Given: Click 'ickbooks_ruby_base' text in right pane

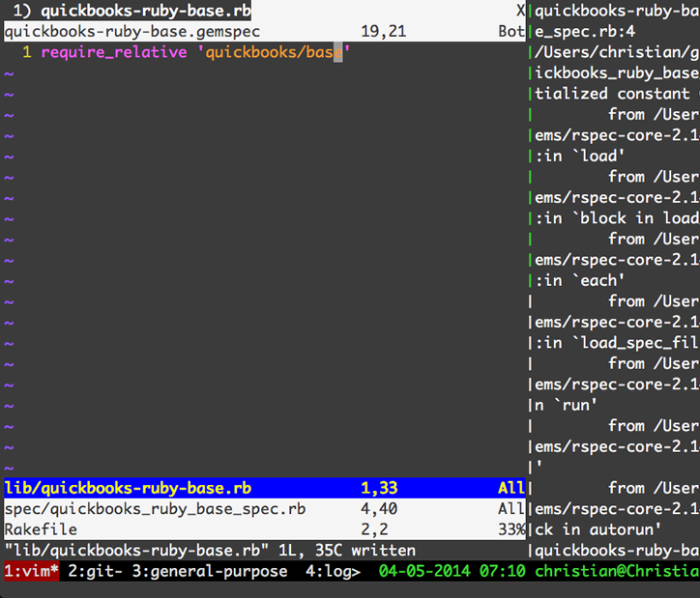Looking at the screenshot, I should coord(617,72).
